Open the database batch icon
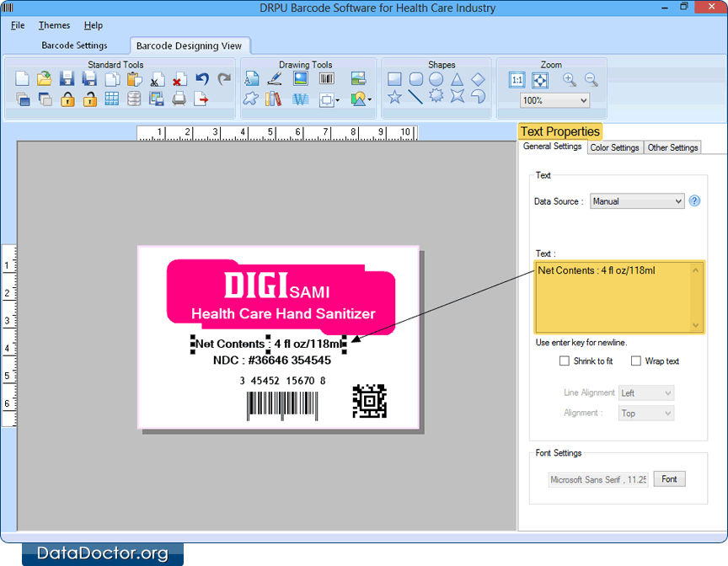This screenshot has height=566, width=728. coord(134,99)
